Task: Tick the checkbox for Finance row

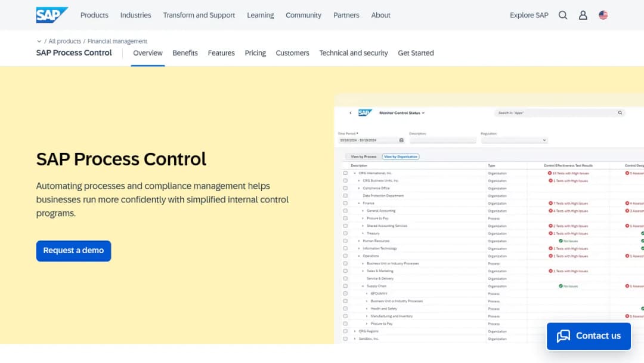Action: (x=345, y=203)
